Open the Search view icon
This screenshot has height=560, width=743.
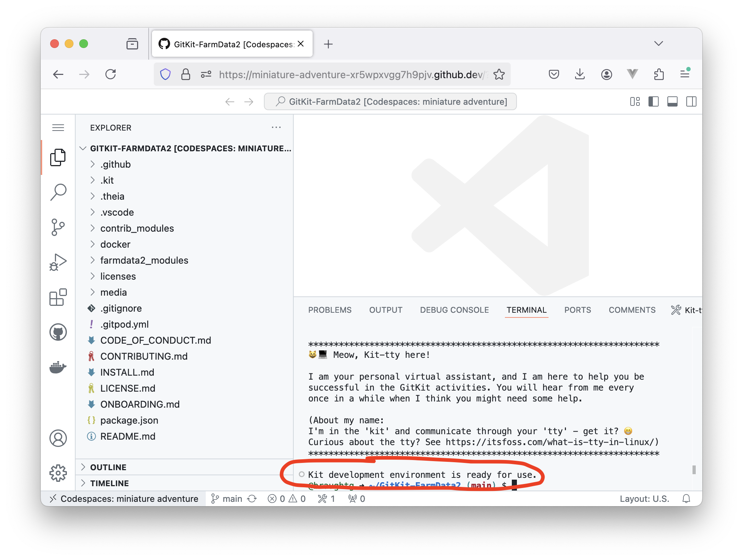tap(58, 192)
